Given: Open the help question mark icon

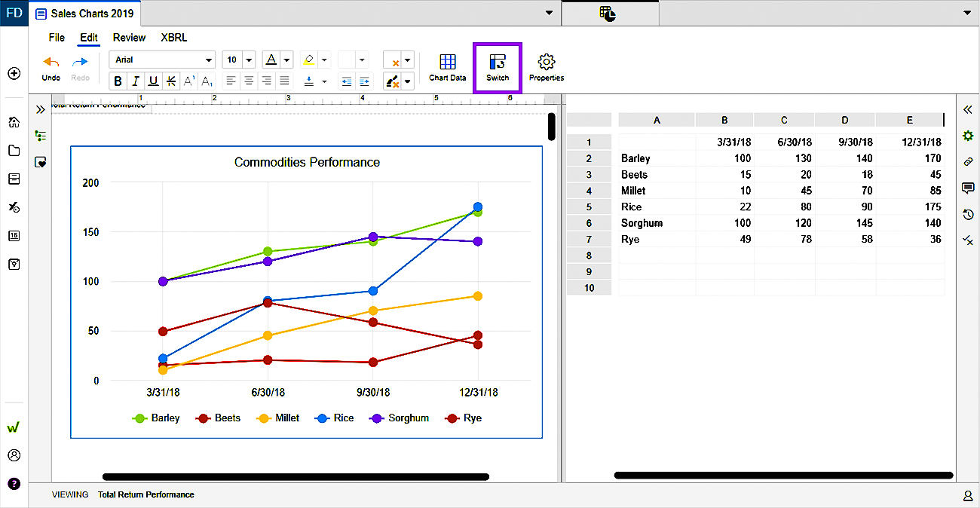Looking at the screenshot, I should 14,484.
